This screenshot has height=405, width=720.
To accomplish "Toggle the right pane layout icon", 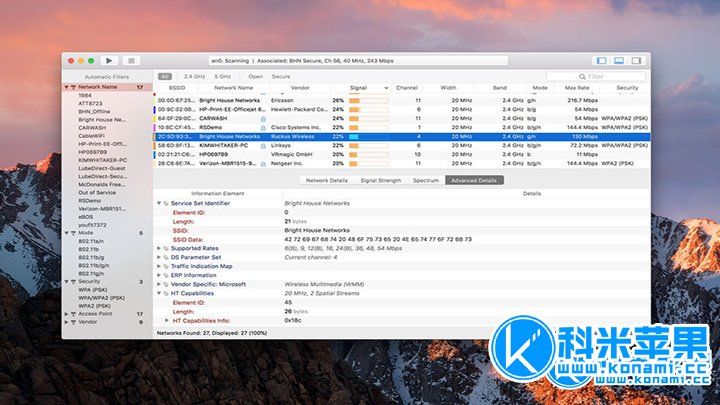I will (636, 61).
